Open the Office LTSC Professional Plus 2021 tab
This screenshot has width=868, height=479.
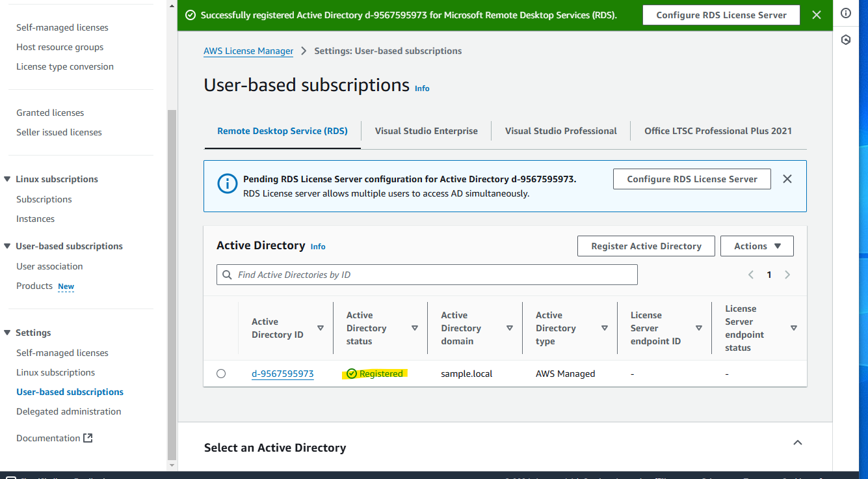click(718, 130)
